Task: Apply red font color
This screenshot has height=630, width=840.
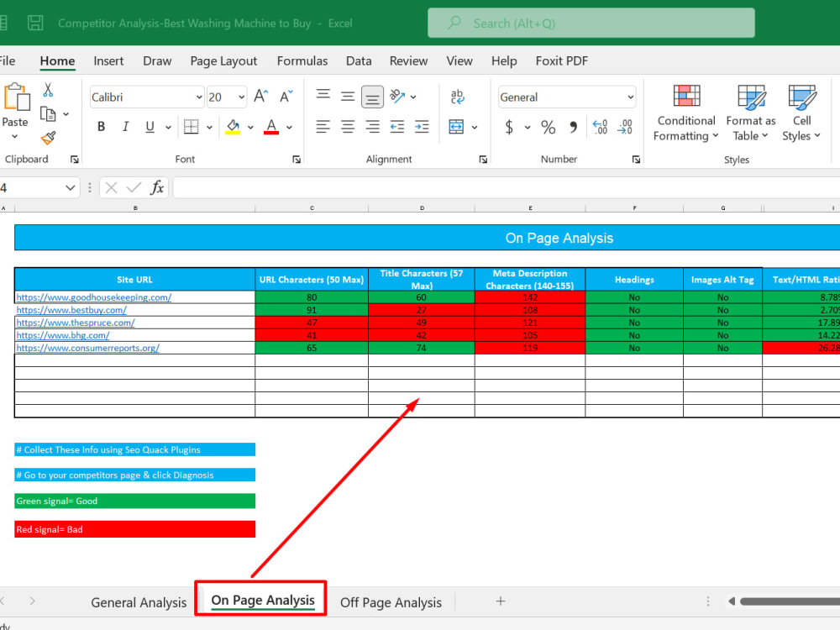Action: (271, 127)
